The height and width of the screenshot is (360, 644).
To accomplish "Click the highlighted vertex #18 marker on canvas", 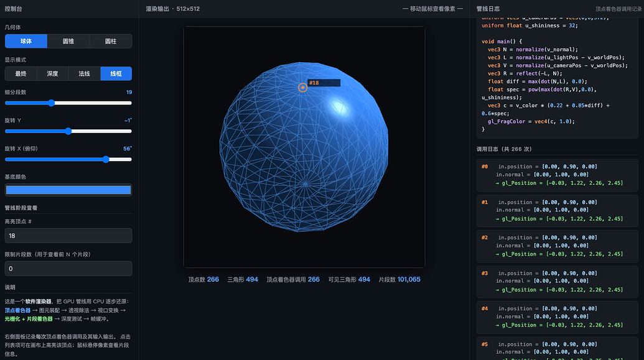I will (x=302, y=88).
